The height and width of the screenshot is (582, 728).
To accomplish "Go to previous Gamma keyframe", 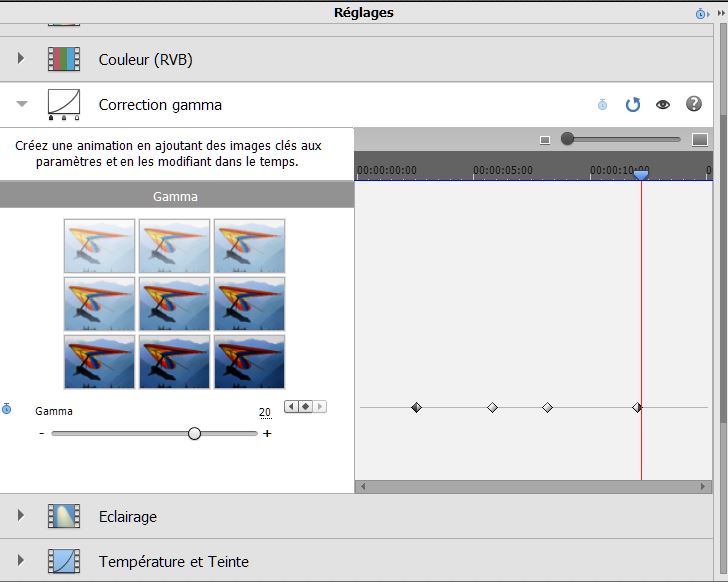I will click(291, 407).
